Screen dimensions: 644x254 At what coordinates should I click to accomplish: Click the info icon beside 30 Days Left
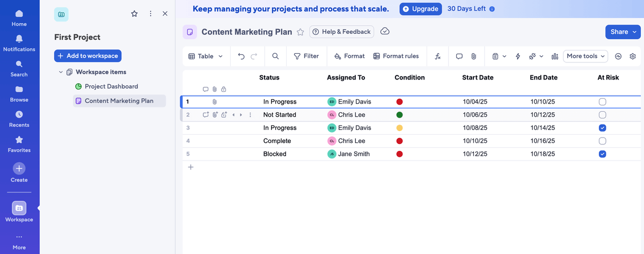[x=492, y=9]
